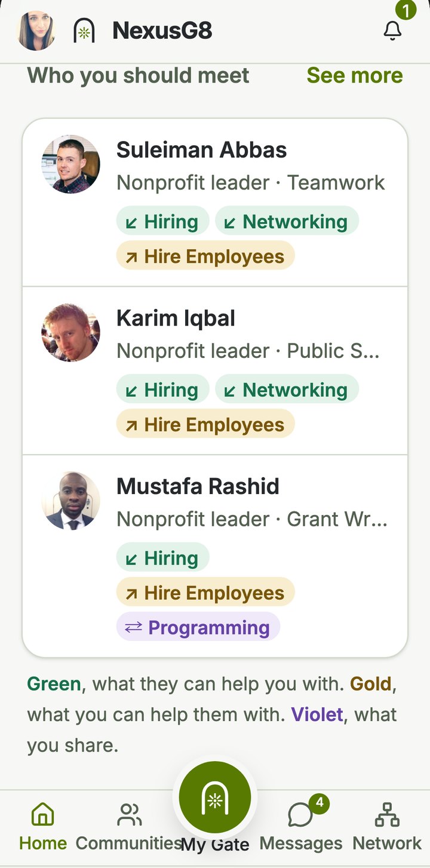This screenshot has height=868, width=430.
Task: Select the violet Programming tag
Action: [198, 628]
